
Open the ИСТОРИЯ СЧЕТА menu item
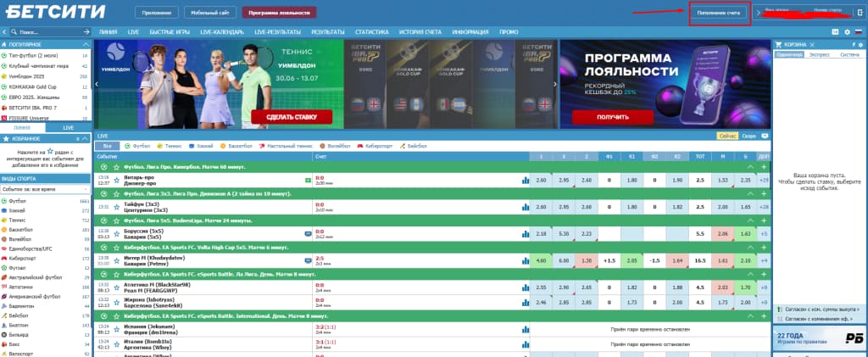coord(420,32)
